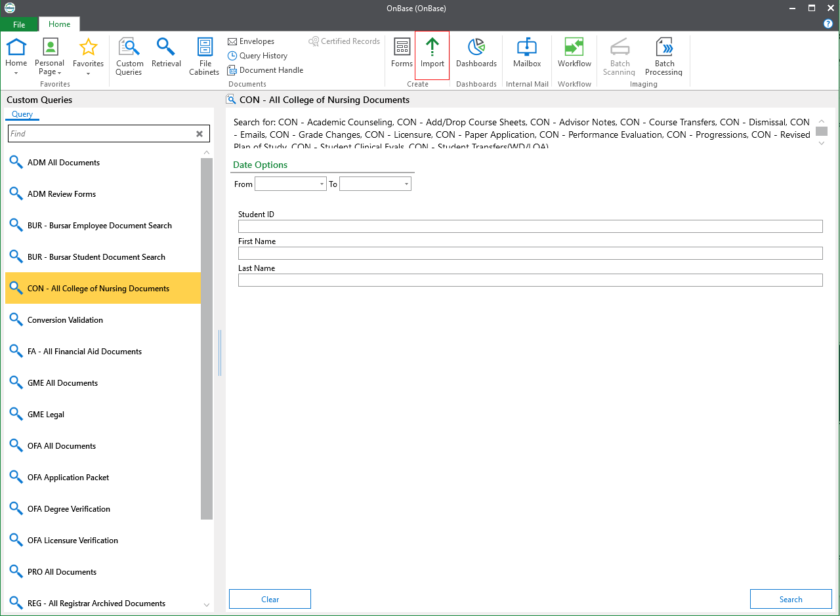The width and height of the screenshot is (840, 616).
Task: Open the From date dropdown
Action: (x=322, y=184)
